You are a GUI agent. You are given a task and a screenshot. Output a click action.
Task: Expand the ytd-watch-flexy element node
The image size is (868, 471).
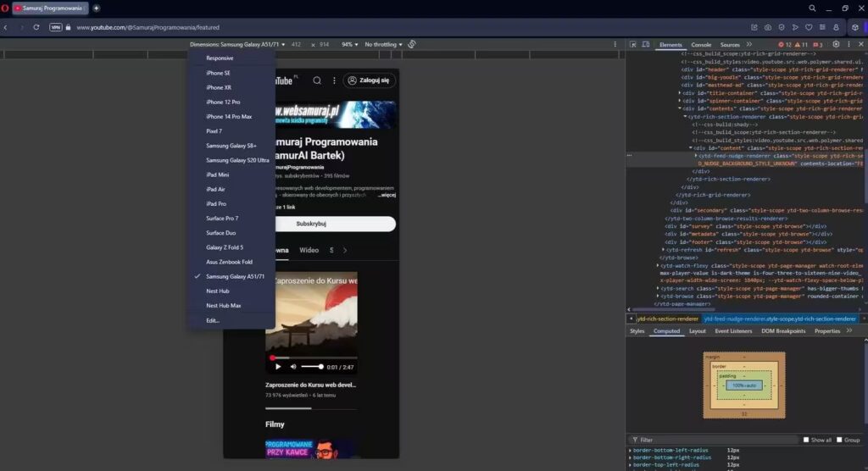pos(658,266)
